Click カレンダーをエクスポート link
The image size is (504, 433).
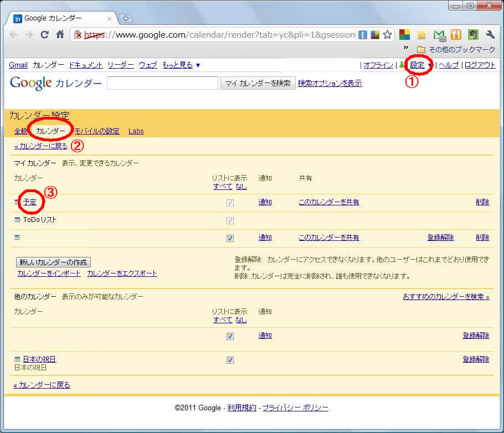coord(122,274)
